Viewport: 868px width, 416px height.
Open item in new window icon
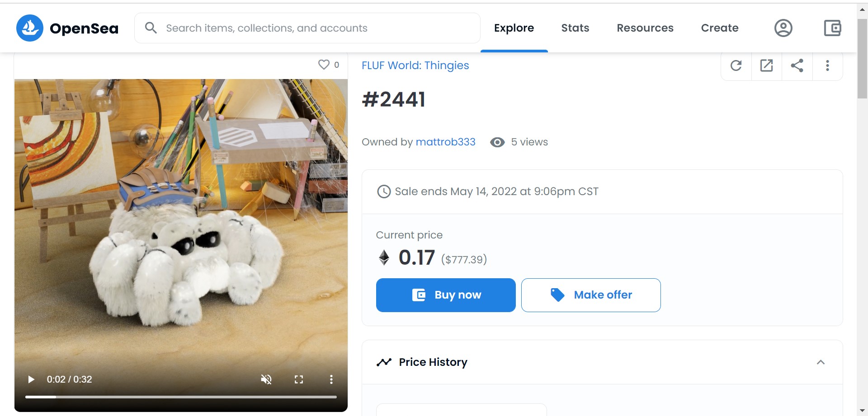click(x=766, y=66)
